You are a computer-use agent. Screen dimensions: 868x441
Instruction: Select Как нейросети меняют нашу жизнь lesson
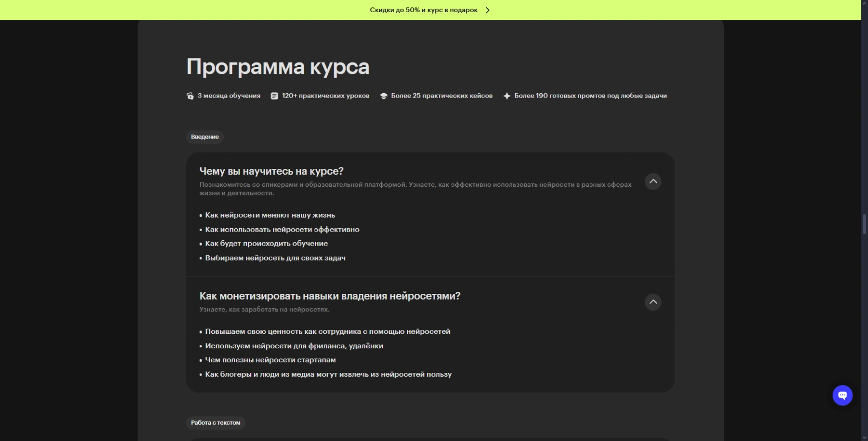[270, 215]
